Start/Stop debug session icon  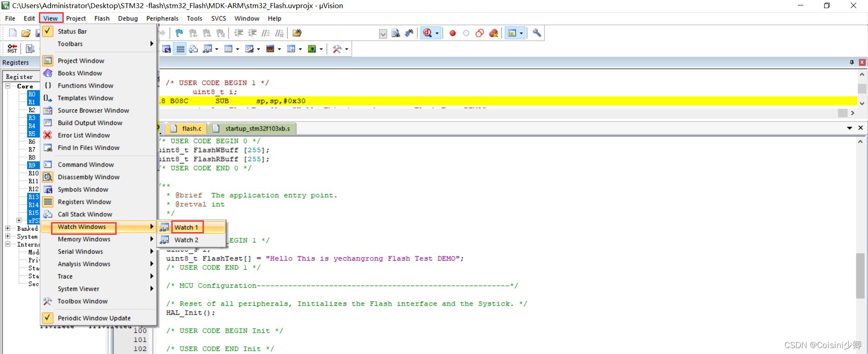[x=427, y=33]
